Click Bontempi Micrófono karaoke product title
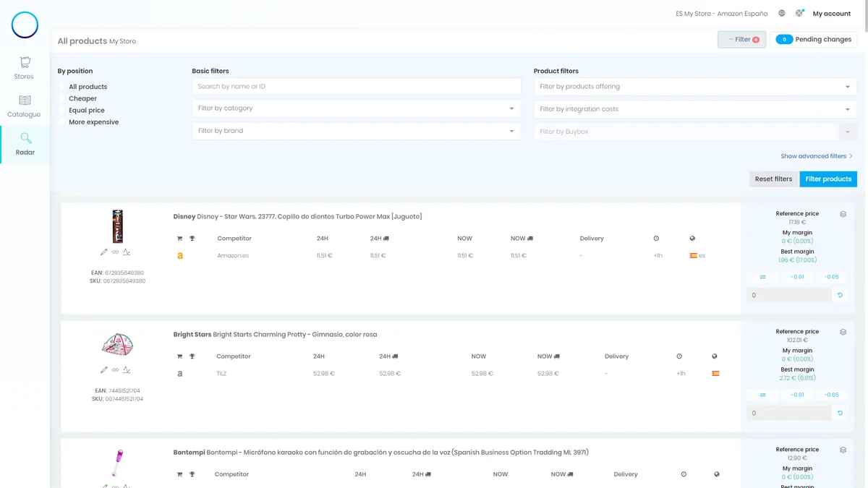This screenshot has height=488, width=868. [x=380, y=453]
